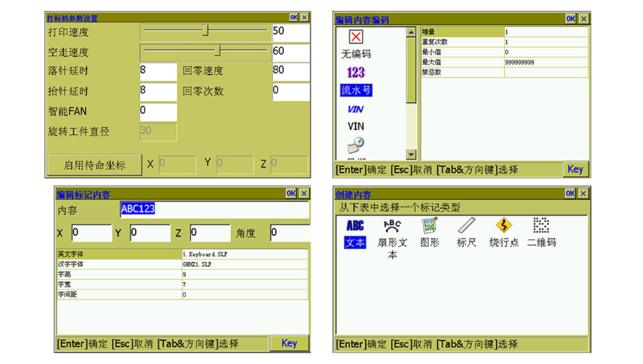The image size is (643, 364).
Task: Select the 禁忌数 property row
Action: pos(505,72)
